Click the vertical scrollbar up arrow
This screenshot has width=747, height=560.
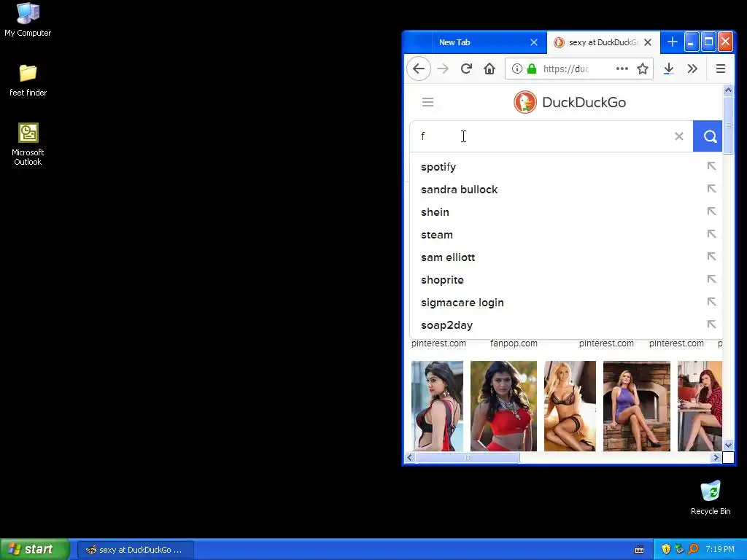point(728,90)
